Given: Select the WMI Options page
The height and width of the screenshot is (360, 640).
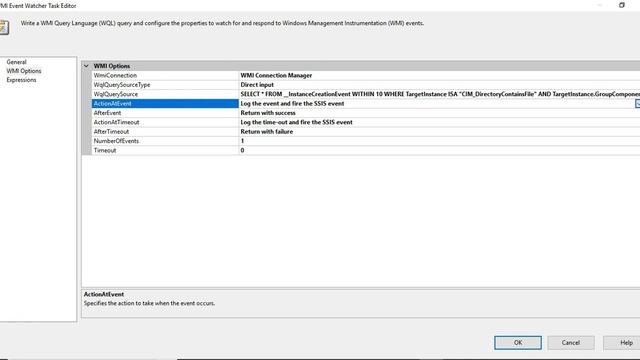Looking at the screenshot, I should pyautogui.click(x=24, y=71).
